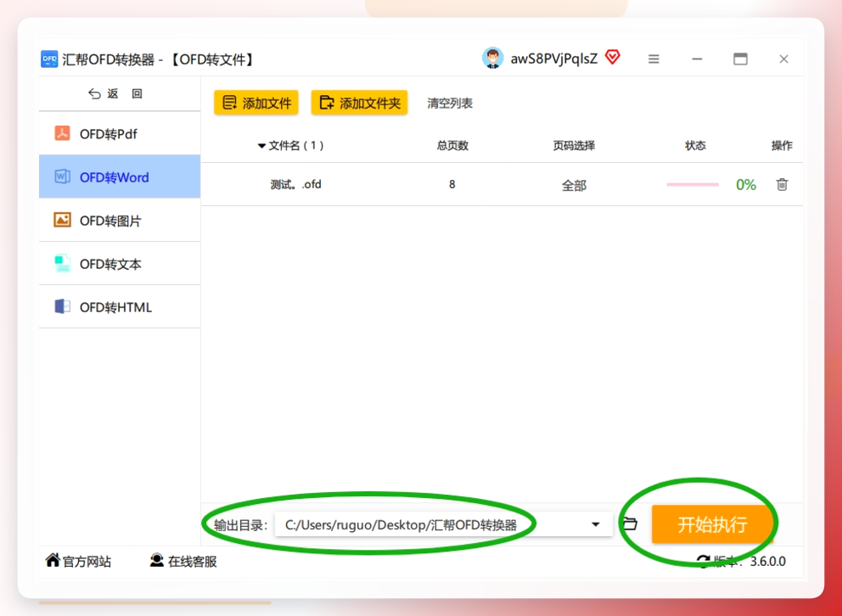The width and height of the screenshot is (842, 616).
Task: Click the page count value 8
Action: tap(452, 185)
